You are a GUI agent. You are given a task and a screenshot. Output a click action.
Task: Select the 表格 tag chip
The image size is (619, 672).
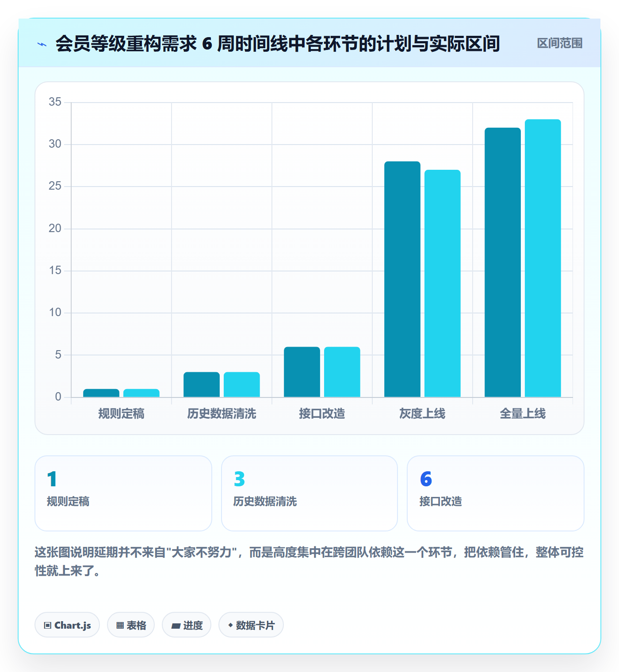click(131, 625)
